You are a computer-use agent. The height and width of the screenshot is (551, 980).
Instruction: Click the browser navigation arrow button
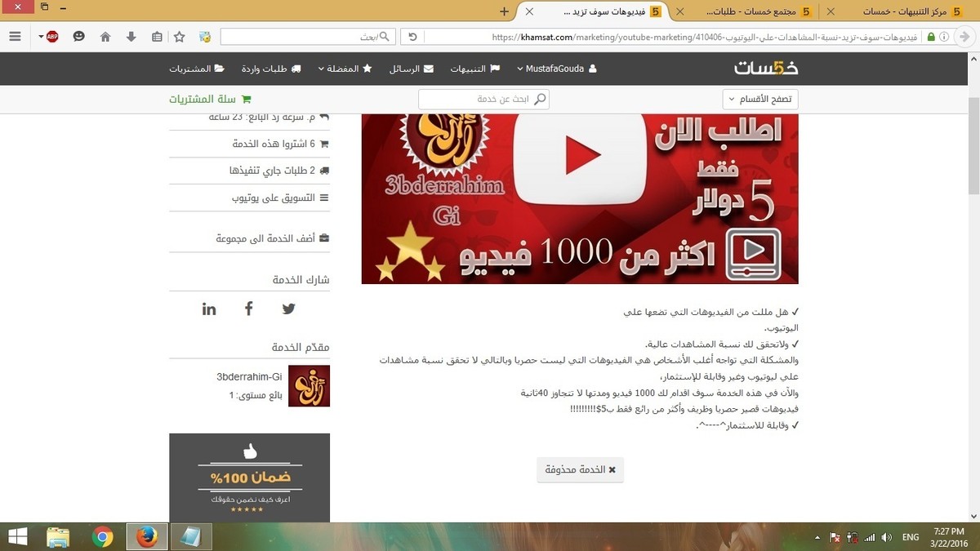pos(965,37)
